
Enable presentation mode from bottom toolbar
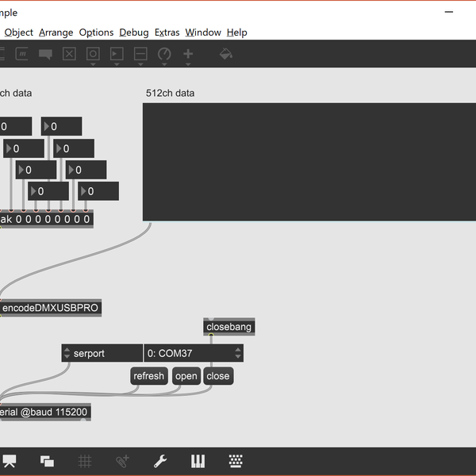[10, 461]
